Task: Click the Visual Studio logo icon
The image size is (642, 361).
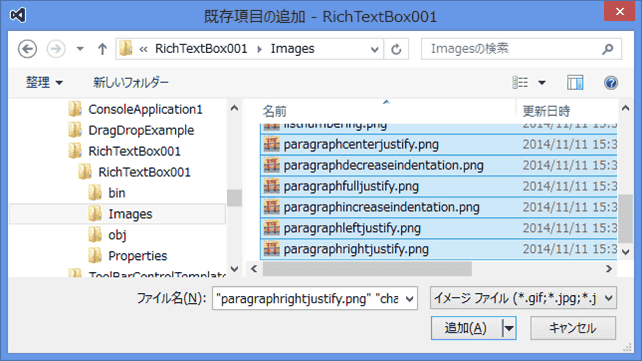Action: click(18, 16)
